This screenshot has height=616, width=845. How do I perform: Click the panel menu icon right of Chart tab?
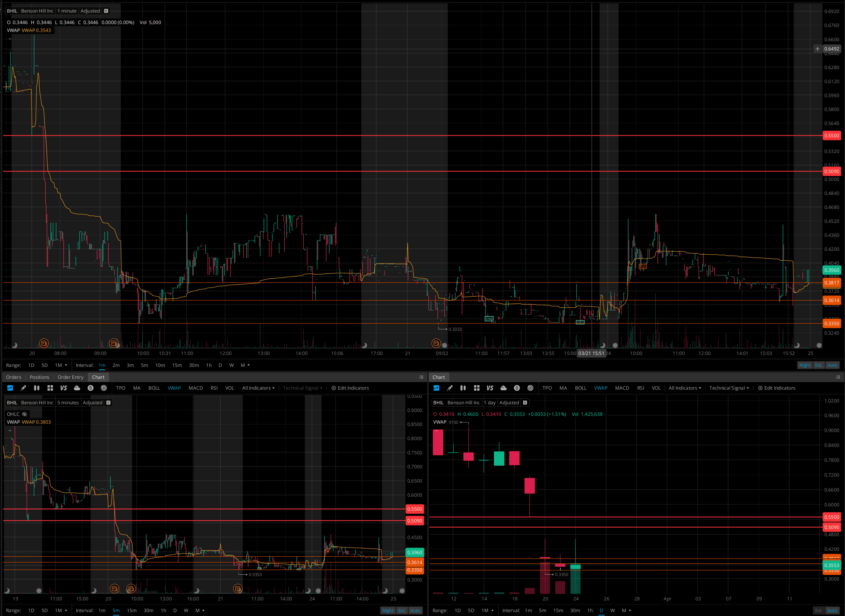click(x=421, y=377)
